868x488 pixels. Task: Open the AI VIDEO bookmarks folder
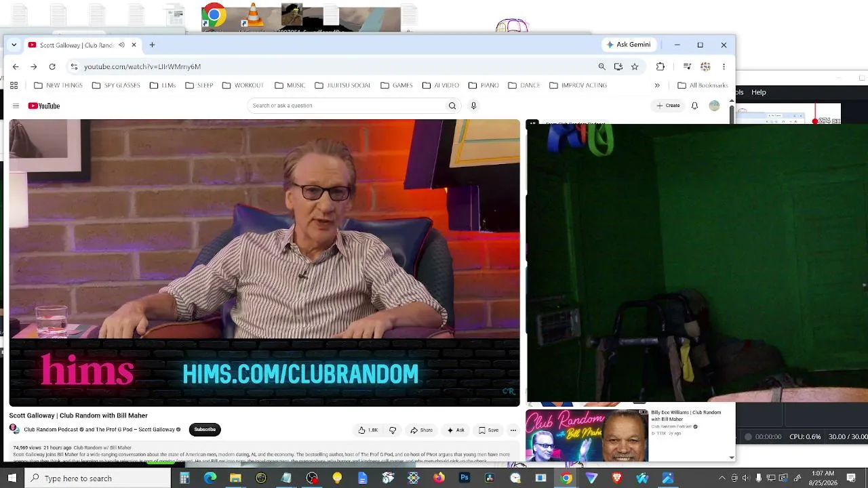441,85
